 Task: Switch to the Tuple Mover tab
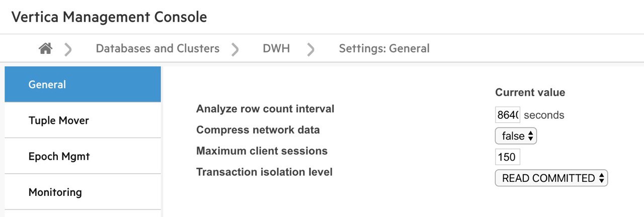pos(83,120)
